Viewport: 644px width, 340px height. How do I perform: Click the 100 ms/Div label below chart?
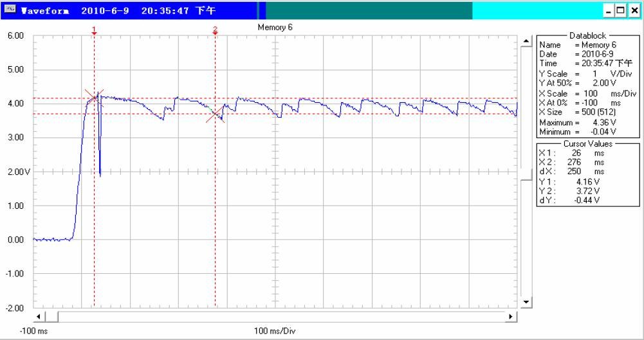click(x=275, y=332)
